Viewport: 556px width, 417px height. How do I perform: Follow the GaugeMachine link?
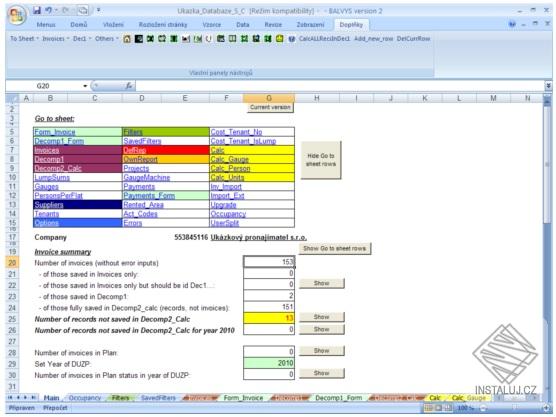click(x=147, y=178)
